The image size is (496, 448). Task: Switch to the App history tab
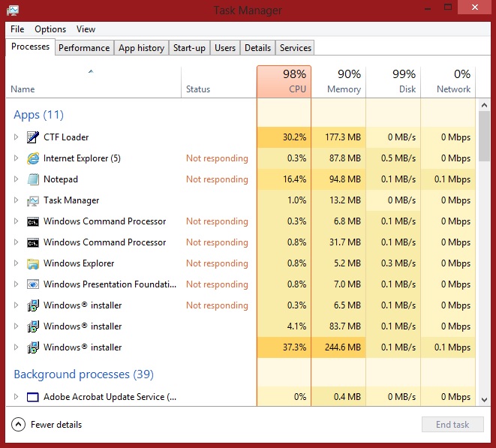[x=141, y=48]
